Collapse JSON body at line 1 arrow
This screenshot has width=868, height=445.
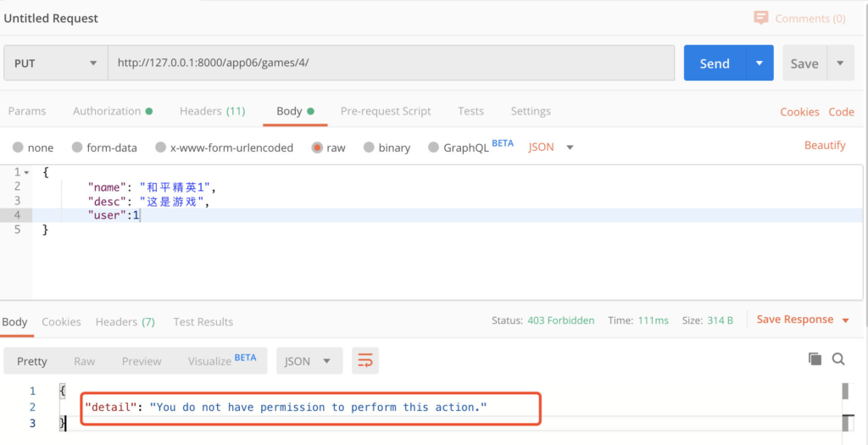(x=26, y=173)
